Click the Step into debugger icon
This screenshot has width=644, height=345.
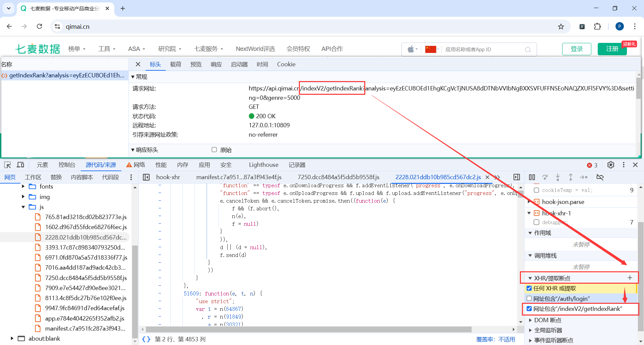coord(558,177)
